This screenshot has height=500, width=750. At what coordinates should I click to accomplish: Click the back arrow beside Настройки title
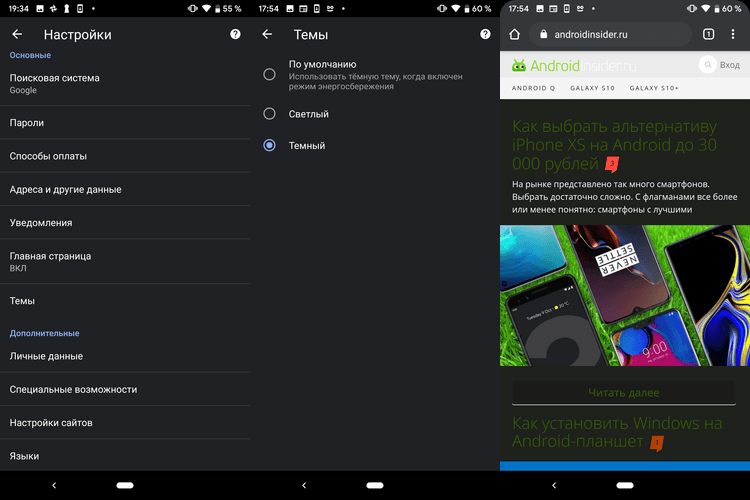coord(17,35)
